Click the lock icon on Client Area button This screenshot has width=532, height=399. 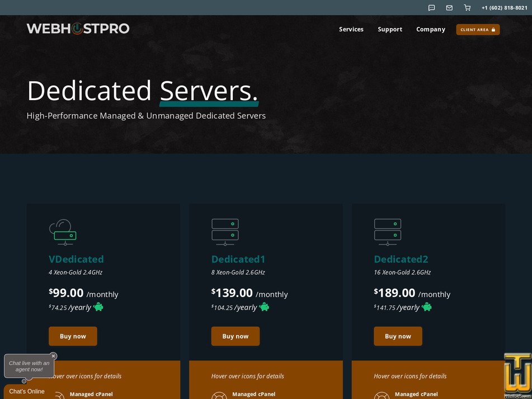[x=495, y=29]
